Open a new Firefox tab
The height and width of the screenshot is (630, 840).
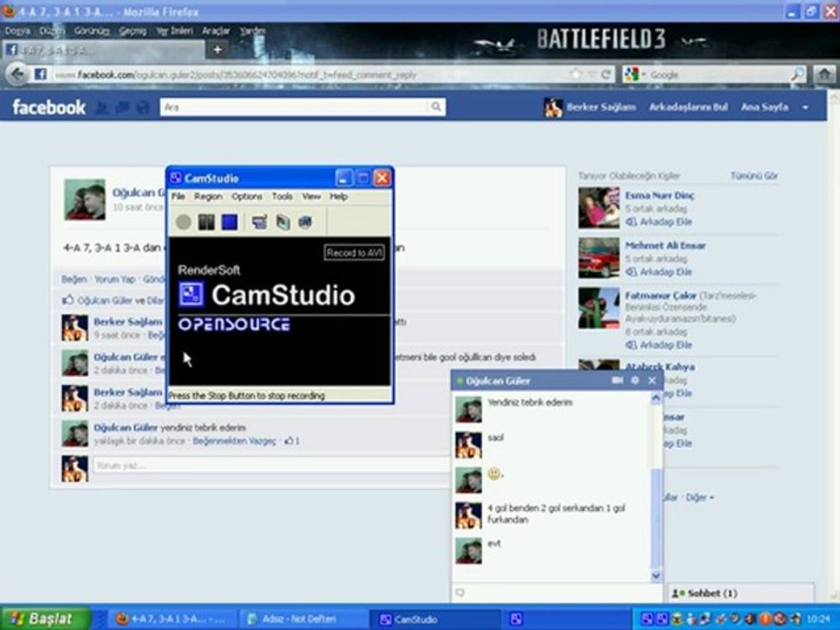(x=218, y=50)
